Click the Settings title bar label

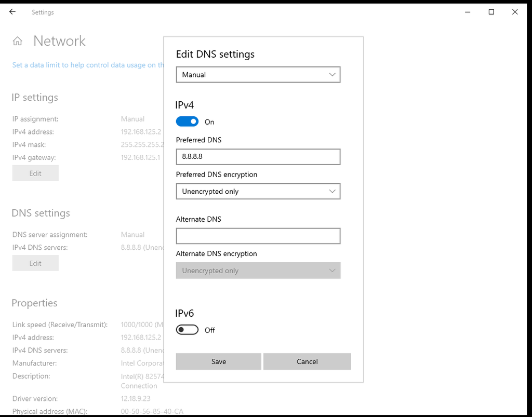(x=43, y=12)
